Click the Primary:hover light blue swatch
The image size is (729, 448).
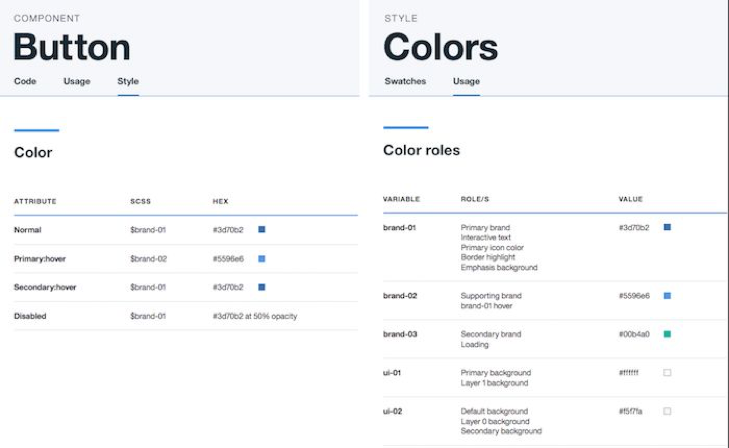click(x=262, y=259)
